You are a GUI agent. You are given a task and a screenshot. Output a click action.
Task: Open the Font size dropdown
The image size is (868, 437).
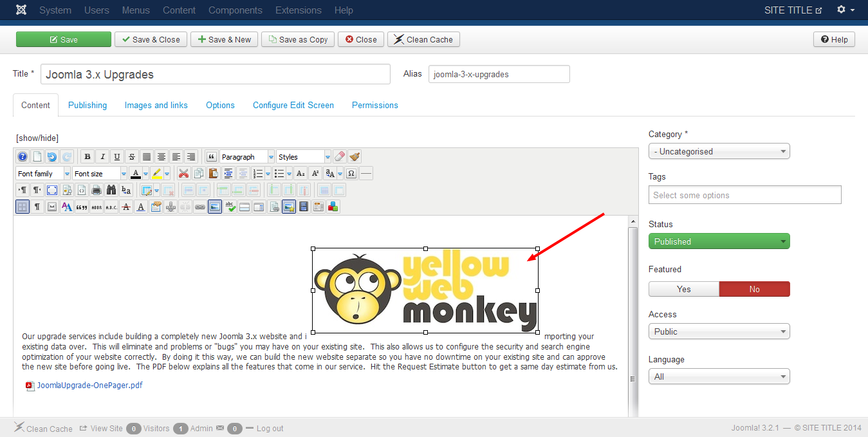coord(100,173)
